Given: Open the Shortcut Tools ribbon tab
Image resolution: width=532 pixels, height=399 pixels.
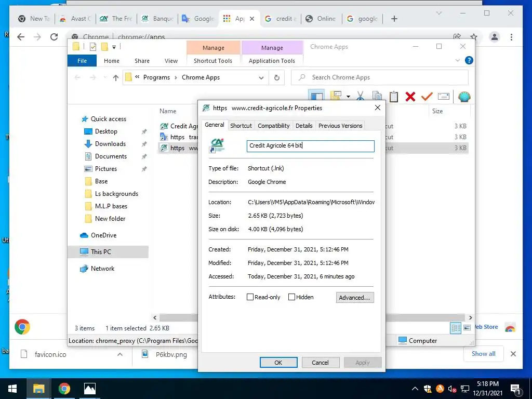Looking at the screenshot, I should (x=213, y=61).
